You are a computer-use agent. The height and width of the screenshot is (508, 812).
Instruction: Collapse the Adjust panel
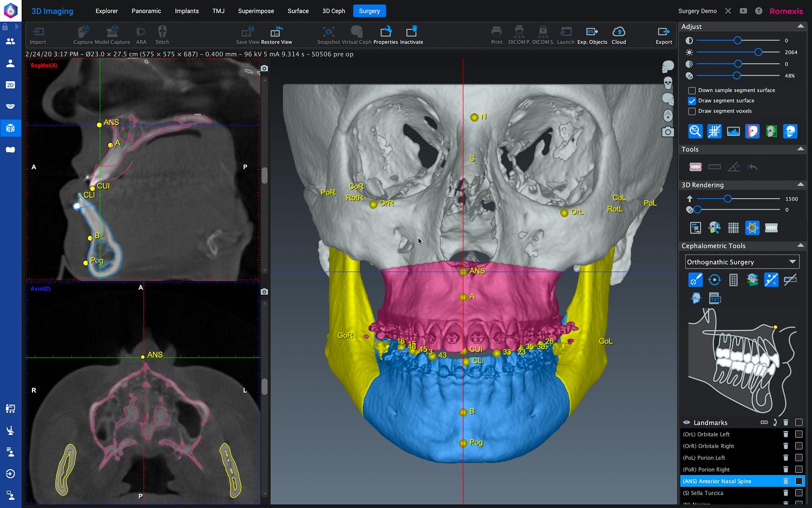(800, 27)
